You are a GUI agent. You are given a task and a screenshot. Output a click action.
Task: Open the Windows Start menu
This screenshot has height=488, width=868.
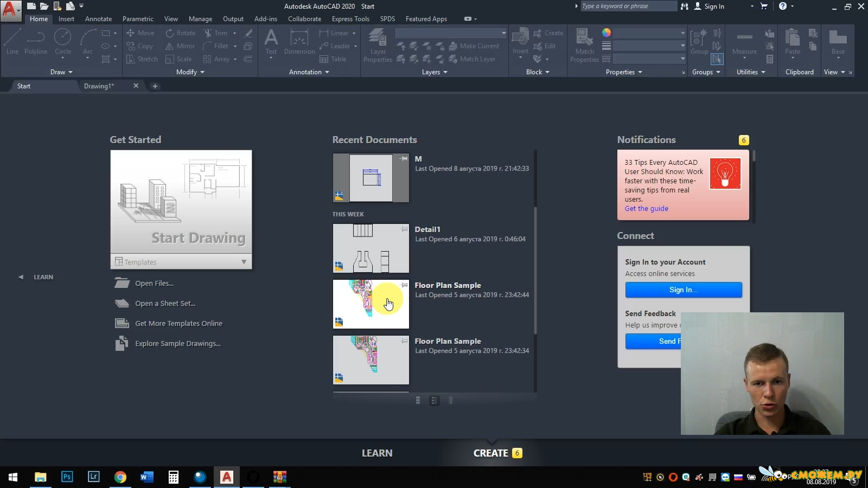click(x=13, y=477)
